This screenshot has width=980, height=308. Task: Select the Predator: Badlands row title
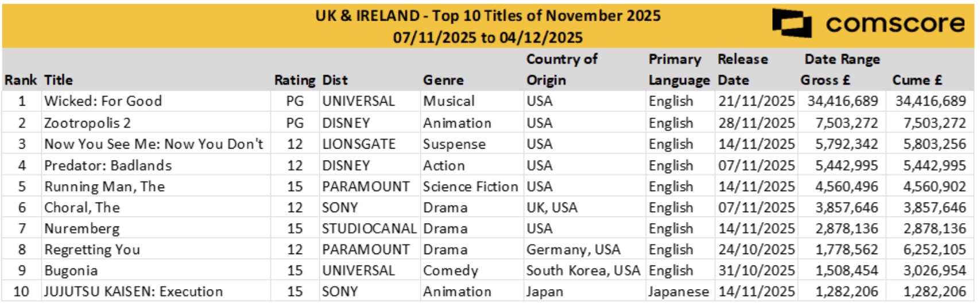108,166
